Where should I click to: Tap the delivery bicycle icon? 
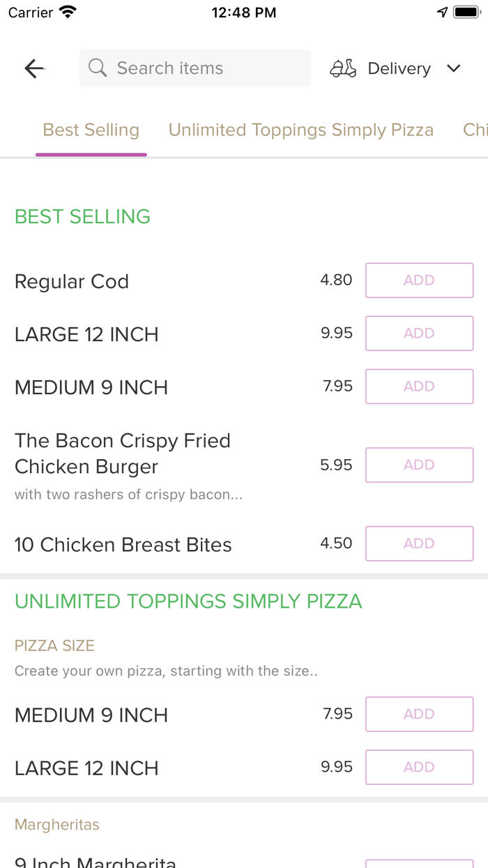point(342,68)
